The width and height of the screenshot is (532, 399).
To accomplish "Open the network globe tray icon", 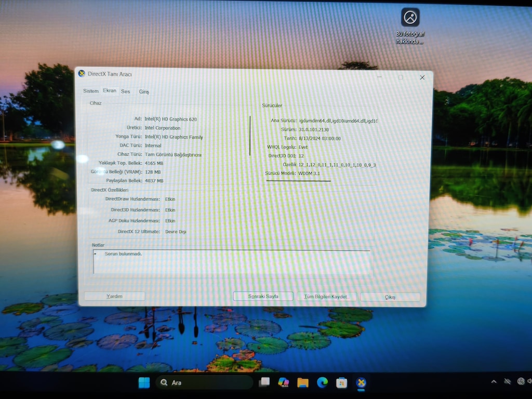I will (x=521, y=381).
